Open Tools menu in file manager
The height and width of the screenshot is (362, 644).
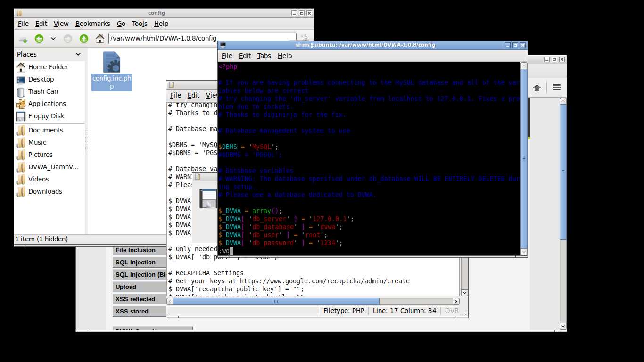(140, 24)
